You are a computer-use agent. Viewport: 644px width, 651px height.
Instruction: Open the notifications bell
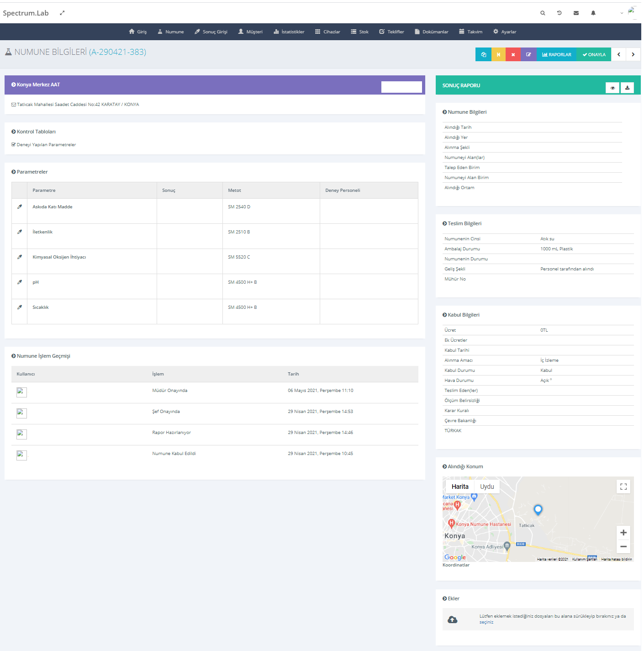[x=593, y=13]
